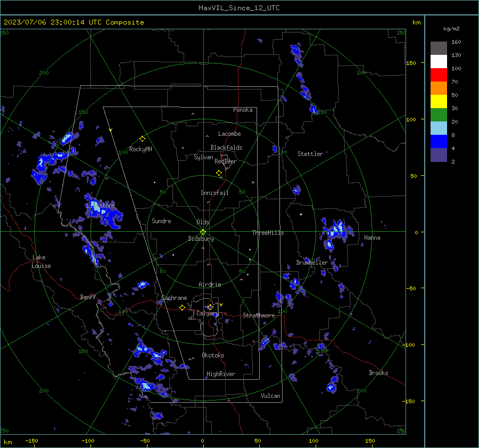Click the Drumheller label
479x448 pixels.
(312, 263)
